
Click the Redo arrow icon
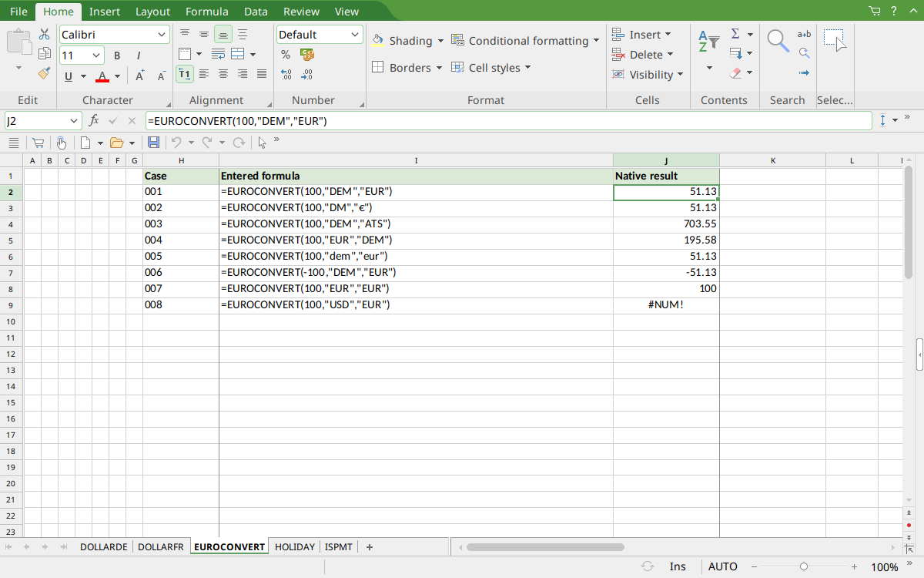click(207, 143)
